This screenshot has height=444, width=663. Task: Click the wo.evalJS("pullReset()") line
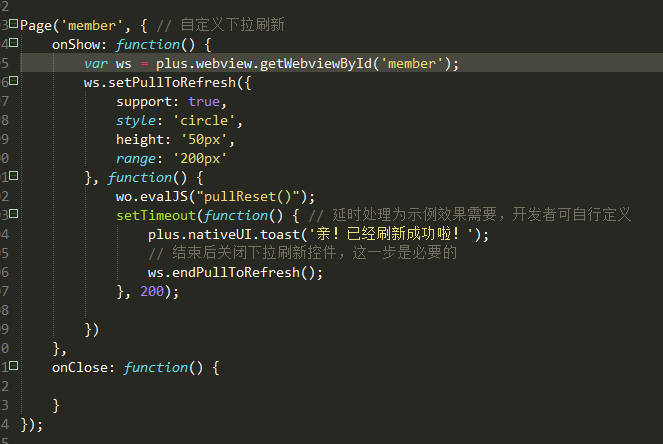click(215, 197)
